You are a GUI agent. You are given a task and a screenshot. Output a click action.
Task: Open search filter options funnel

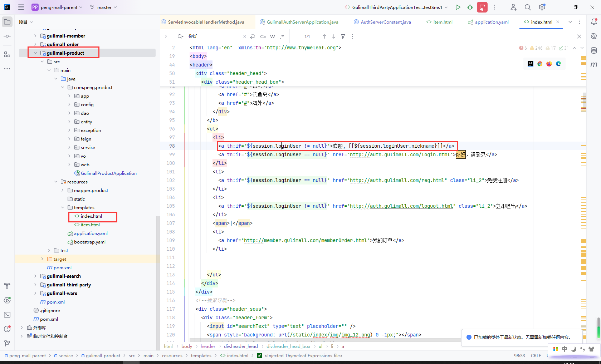click(343, 36)
